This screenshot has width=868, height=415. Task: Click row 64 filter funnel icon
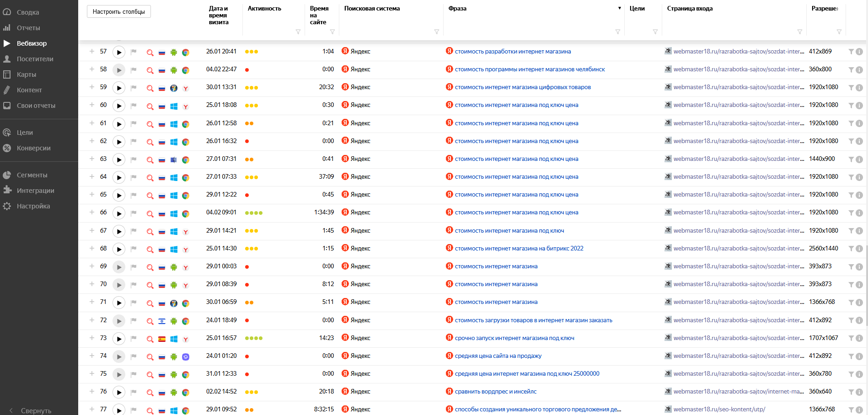[851, 177]
